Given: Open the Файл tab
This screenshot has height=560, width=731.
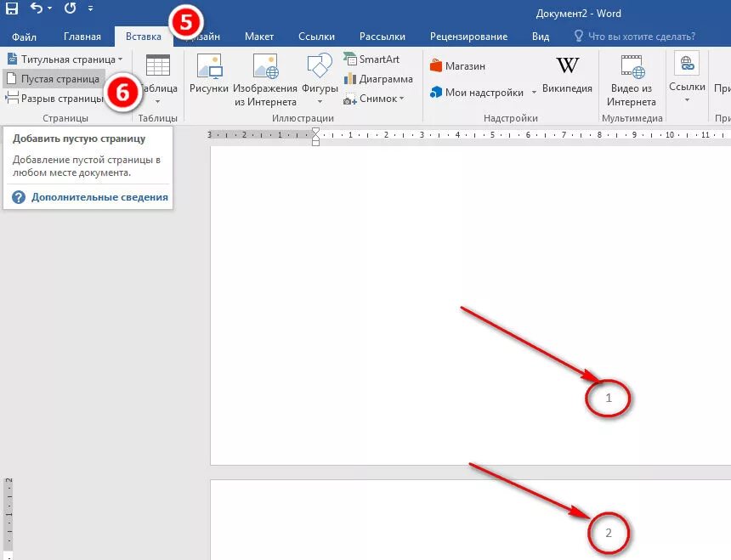Looking at the screenshot, I should tap(24, 37).
